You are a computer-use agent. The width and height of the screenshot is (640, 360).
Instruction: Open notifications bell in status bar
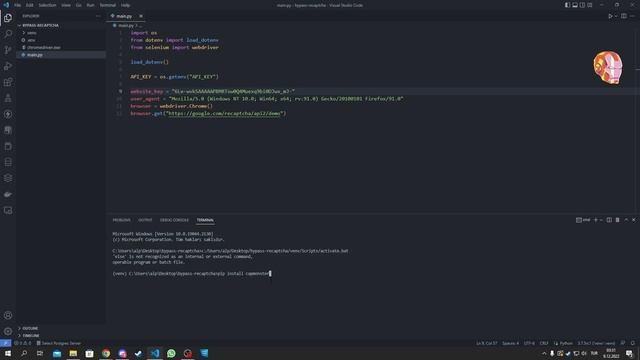pyautogui.click(x=633, y=343)
